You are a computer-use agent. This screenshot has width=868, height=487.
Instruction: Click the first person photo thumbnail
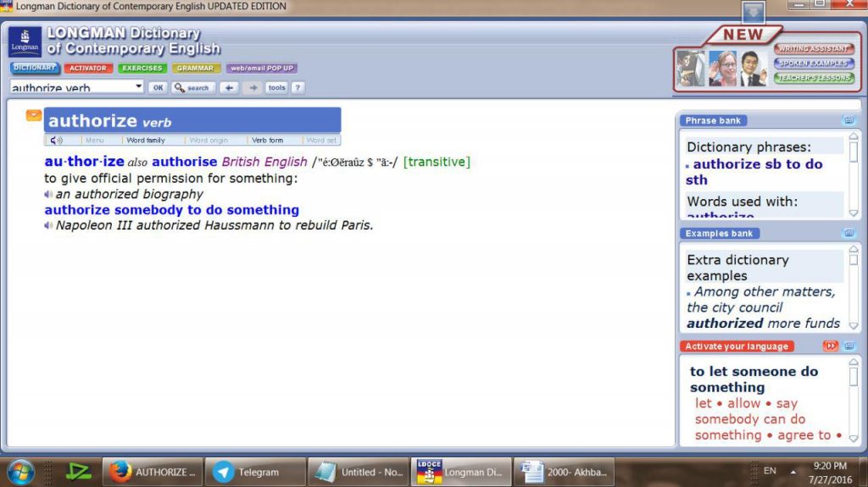pos(690,68)
